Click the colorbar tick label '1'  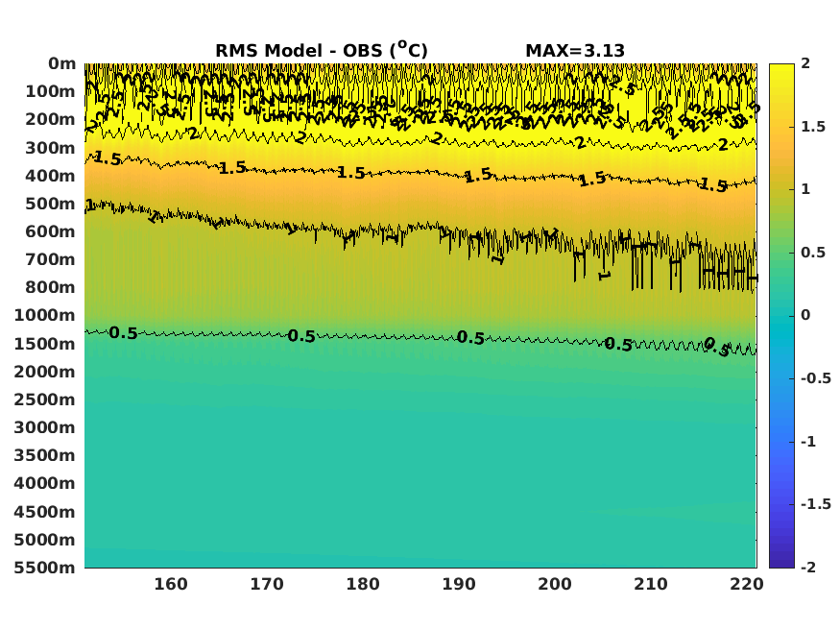[x=805, y=189]
